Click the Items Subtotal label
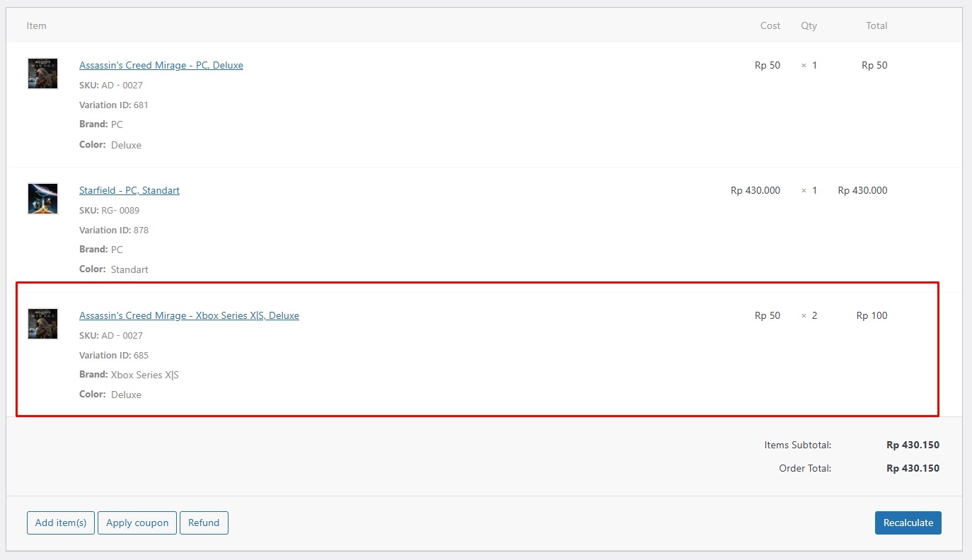The image size is (972, 560). click(798, 445)
